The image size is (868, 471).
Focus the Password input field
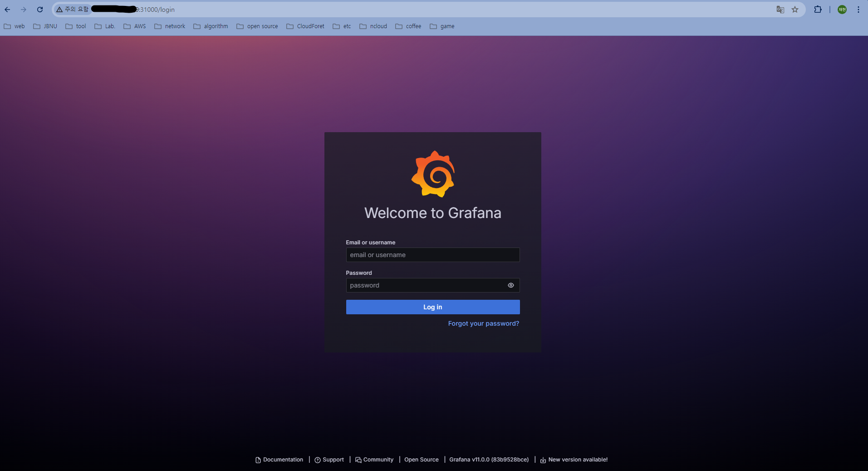pyautogui.click(x=433, y=285)
